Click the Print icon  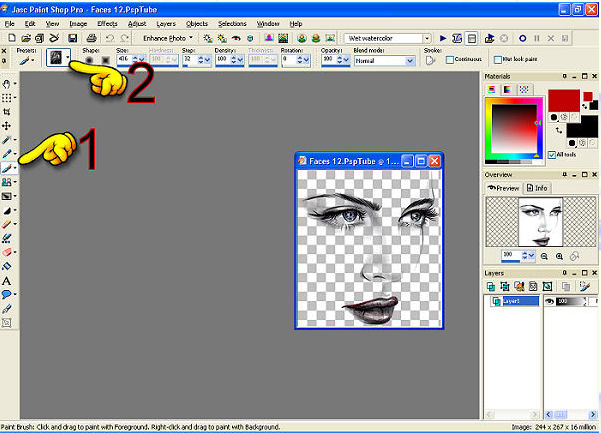tap(91, 38)
